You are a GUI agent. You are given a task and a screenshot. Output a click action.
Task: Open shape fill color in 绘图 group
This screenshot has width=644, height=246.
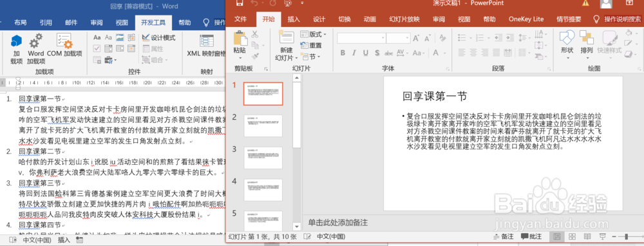629,32
